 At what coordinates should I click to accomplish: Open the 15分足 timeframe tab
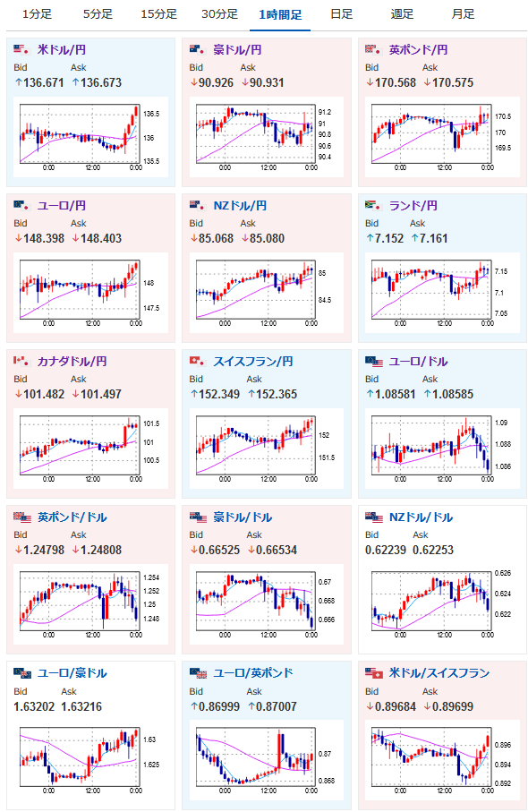[158, 14]
